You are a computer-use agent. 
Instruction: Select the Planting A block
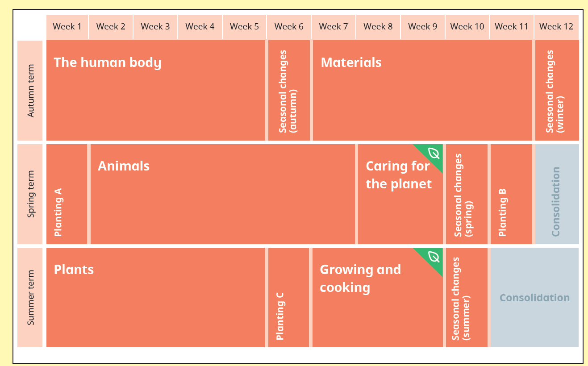67,194
